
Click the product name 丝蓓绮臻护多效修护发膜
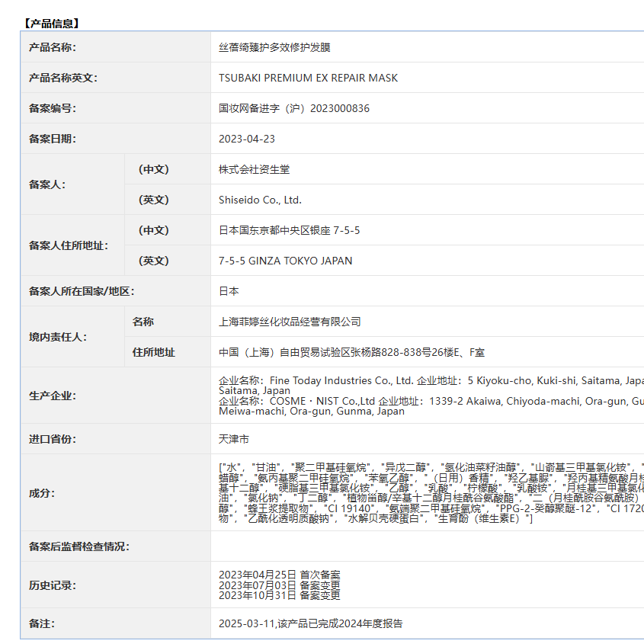pyautogui.click(x=274, y=47)
